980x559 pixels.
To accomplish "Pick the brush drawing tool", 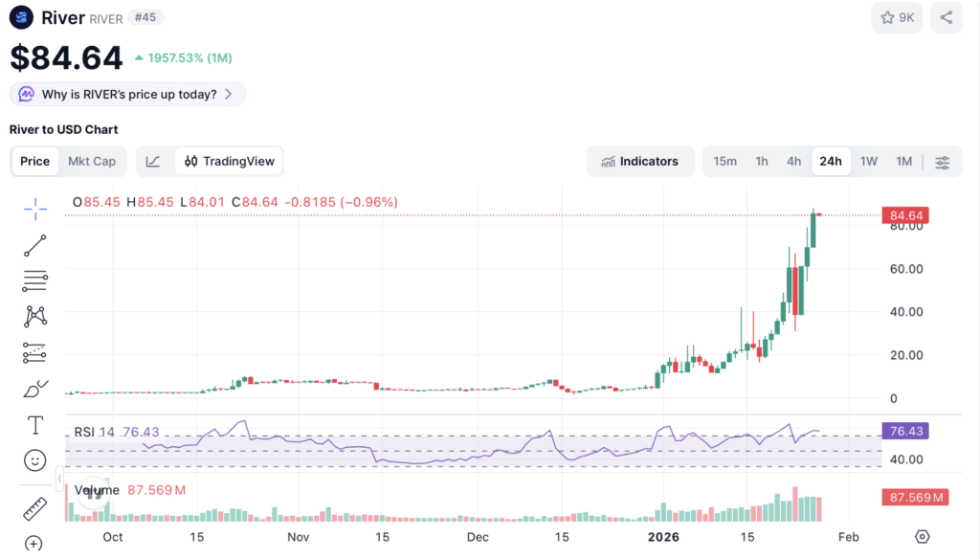I will (x=35, y=389).
